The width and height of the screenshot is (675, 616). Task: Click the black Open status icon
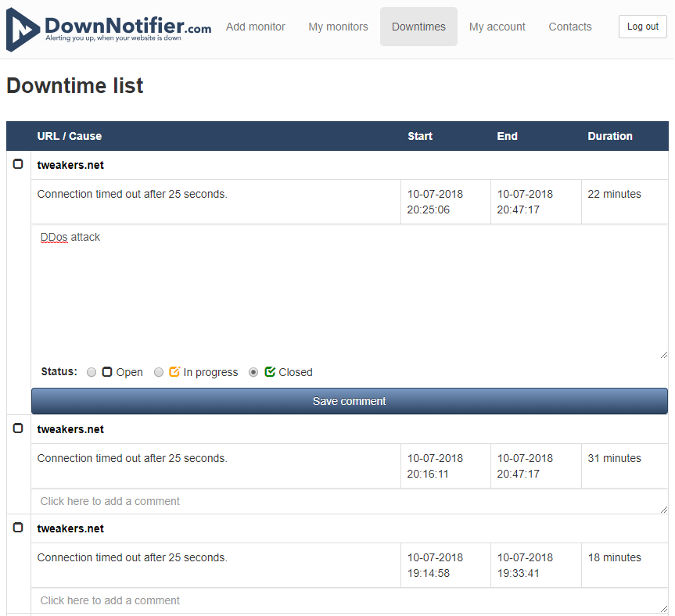click(x=106, y=371)
